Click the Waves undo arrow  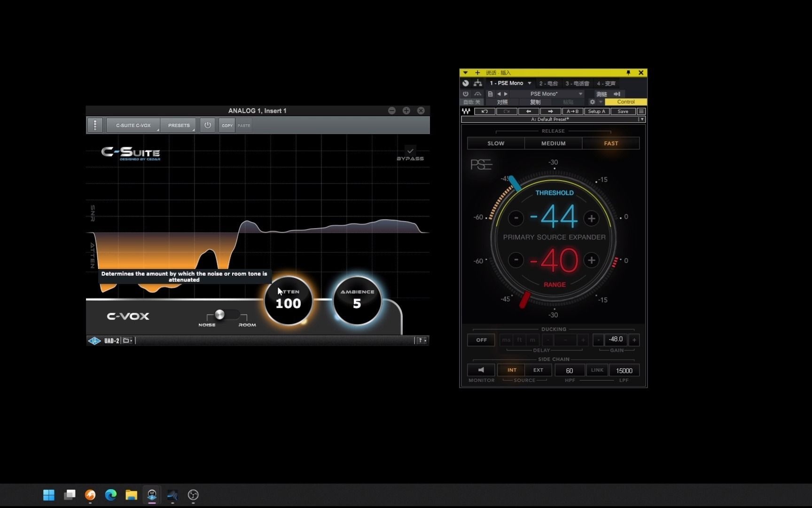pos(484,111)
